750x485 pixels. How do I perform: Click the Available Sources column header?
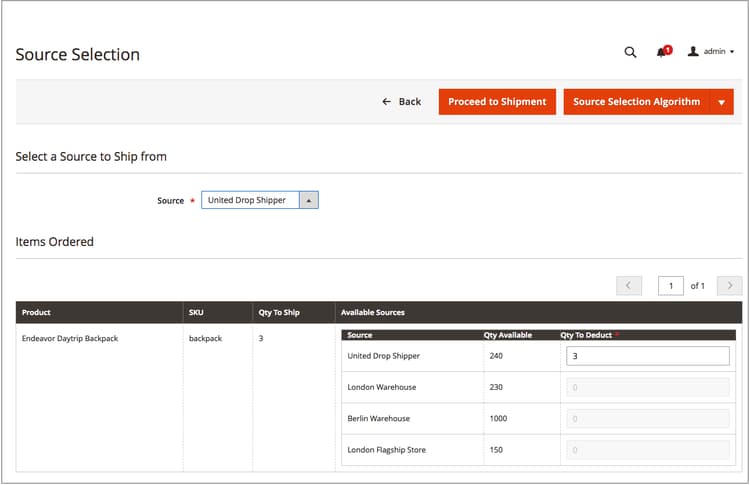539,312
